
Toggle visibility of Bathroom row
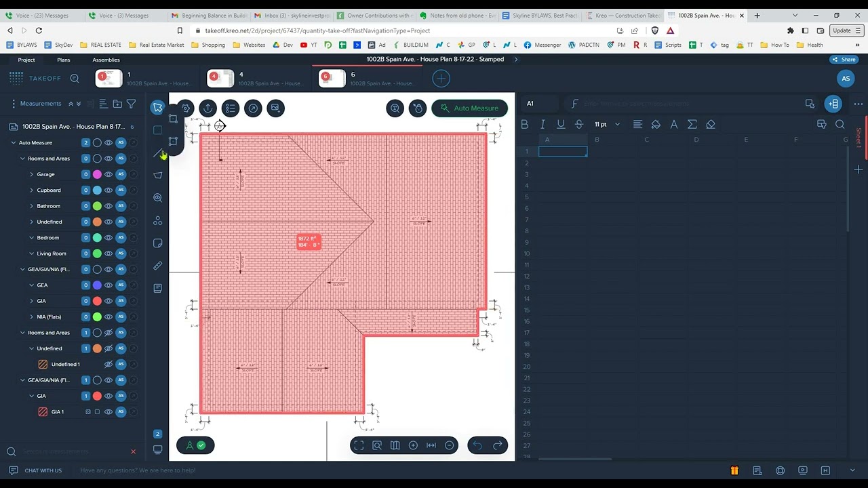pyautogui.click(x=108, y=206)
